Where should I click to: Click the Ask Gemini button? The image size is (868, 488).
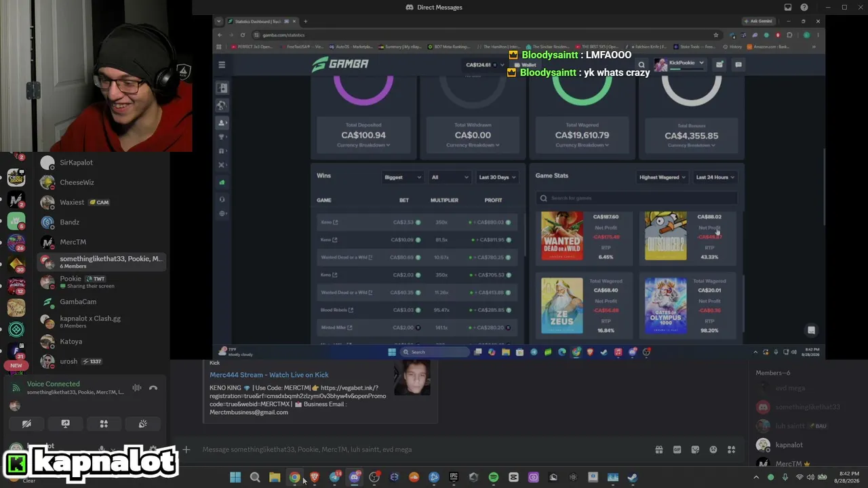(x=759, y=21)
